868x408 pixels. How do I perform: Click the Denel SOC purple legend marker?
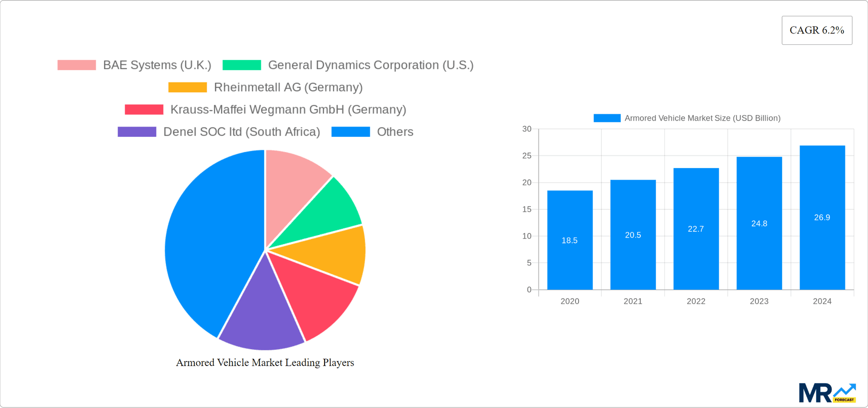(136, 131)
